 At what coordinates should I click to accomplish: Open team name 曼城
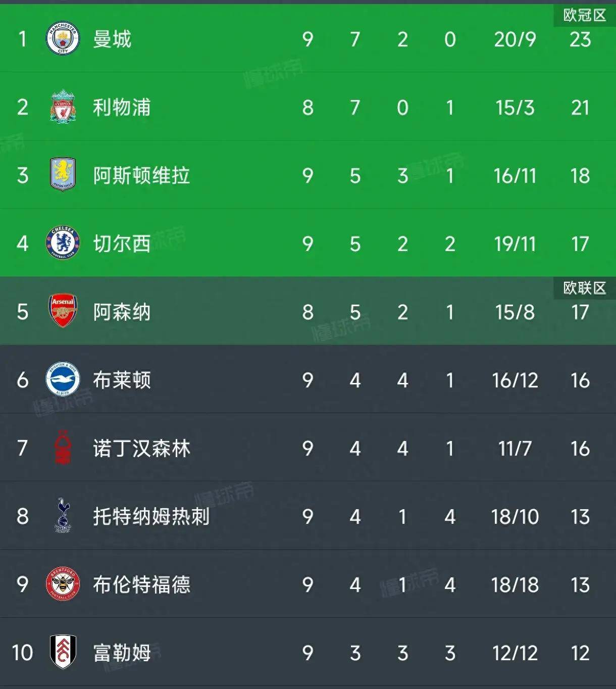point(112,39)
